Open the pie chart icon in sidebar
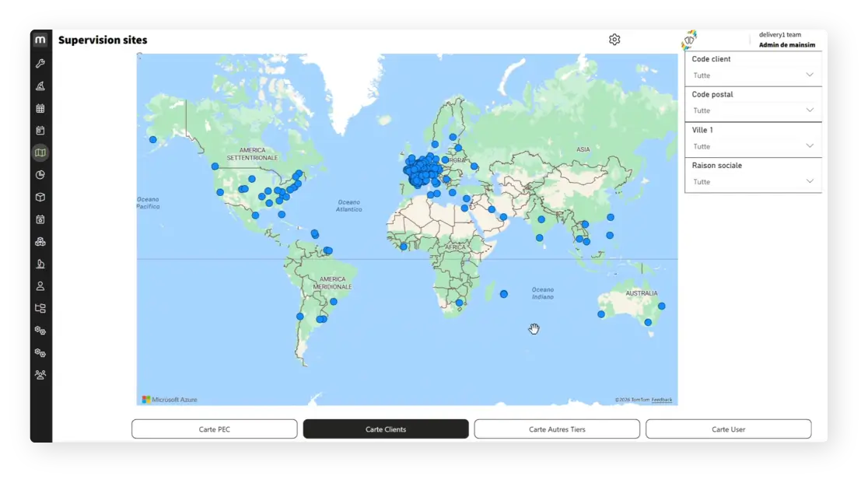Screen dimensions: 868x483 (40, 175)
